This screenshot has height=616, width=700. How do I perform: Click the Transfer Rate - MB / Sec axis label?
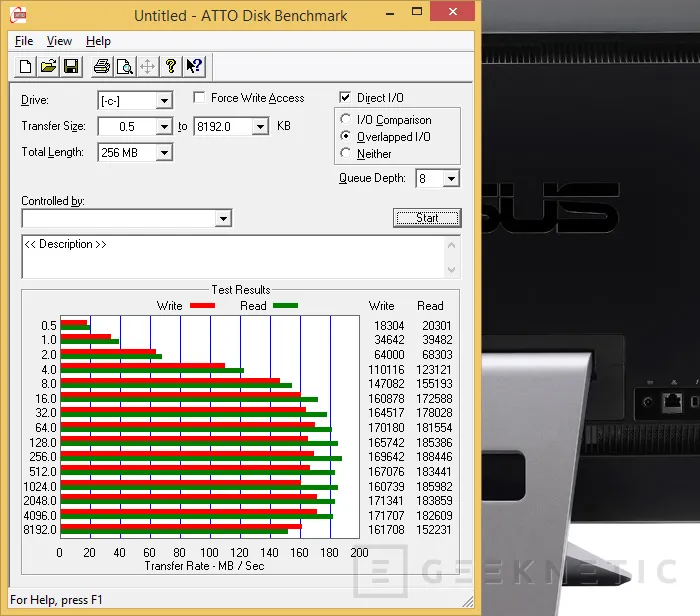tap(204, 566)
